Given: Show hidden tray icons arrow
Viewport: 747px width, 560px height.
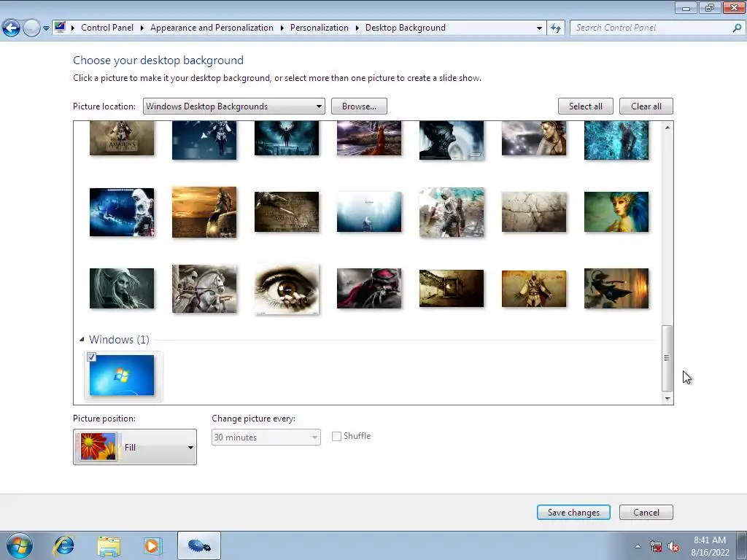Looking at the screenshot, I should click(x=638, y=546).
